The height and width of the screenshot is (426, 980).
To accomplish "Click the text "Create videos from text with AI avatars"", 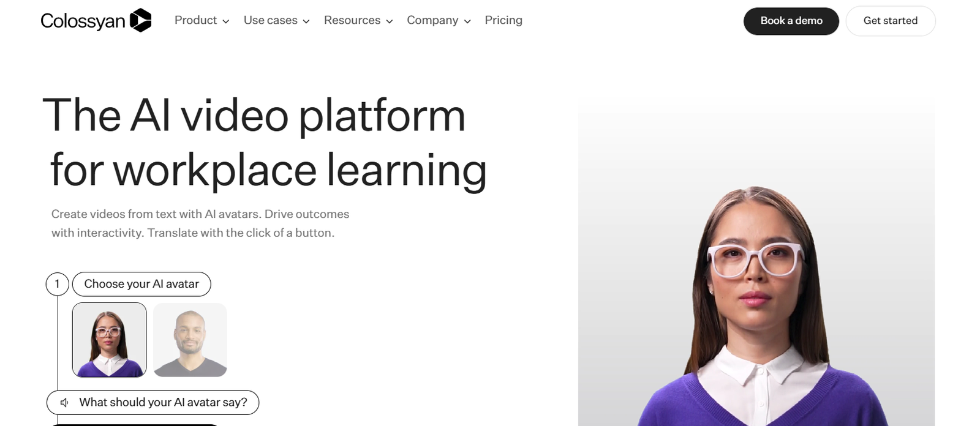I will click(x=156, y=214).
